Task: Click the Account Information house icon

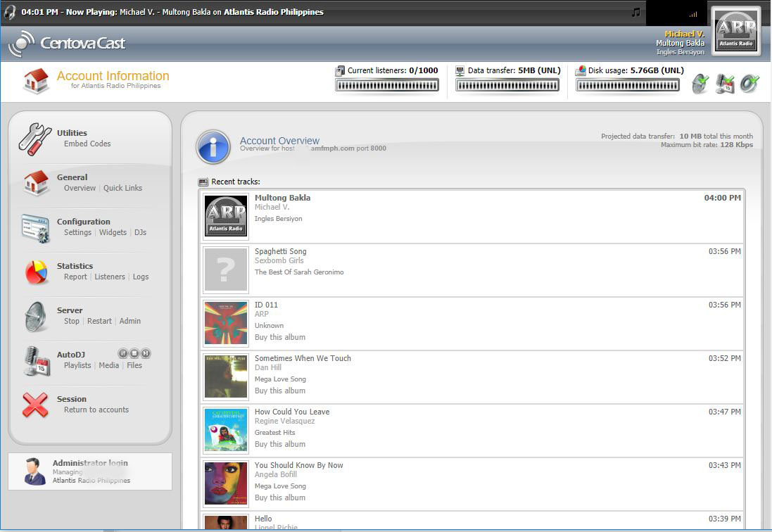Action: (37, 80)
